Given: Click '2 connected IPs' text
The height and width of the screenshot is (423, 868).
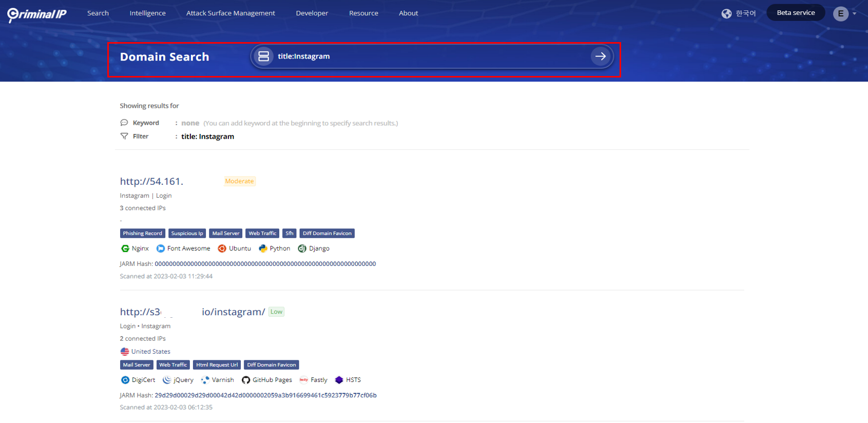Looking at the screenshot, I should (143, 339).
